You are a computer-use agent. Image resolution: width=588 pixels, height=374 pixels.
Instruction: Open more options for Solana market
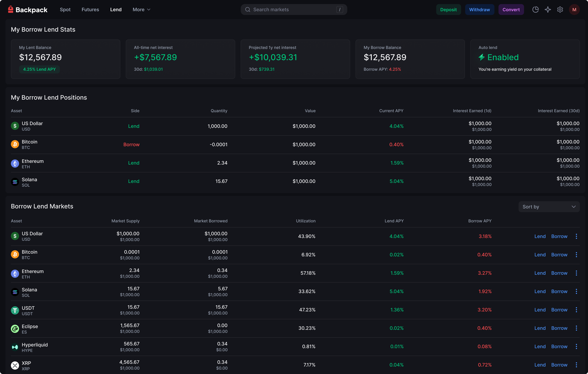pyautogui.click(x=576, y=291)
